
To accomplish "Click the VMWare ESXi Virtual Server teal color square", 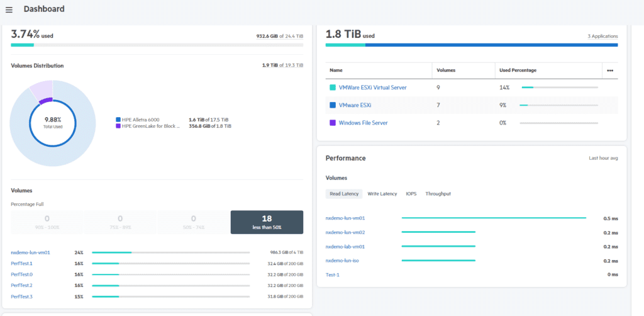I will pos(333,87).
